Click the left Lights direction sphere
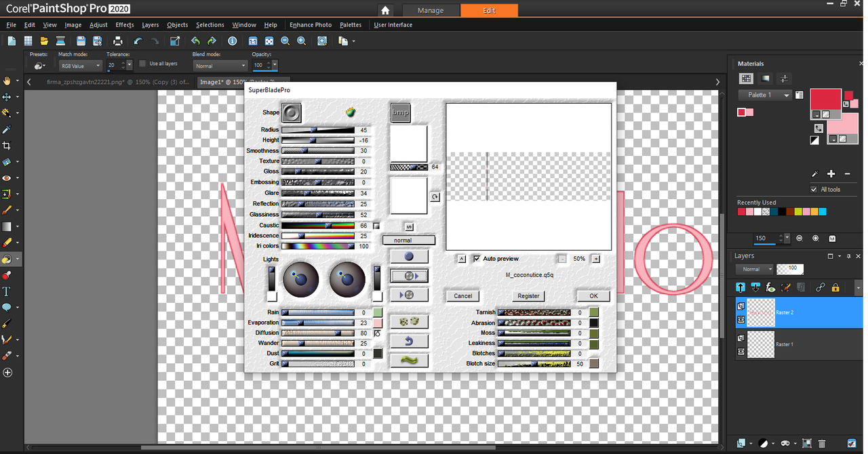Screen dimensions: 868x454 tap(301, 279)
